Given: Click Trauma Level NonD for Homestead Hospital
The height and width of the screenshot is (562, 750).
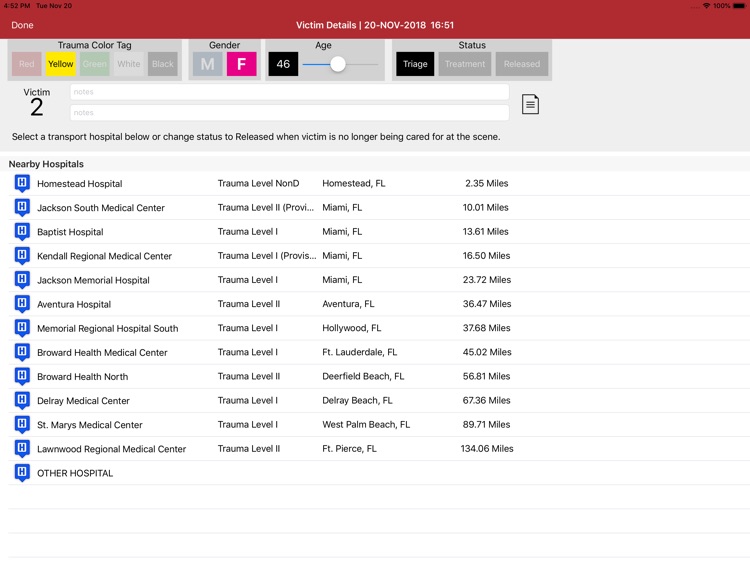Looking at the screenshot, I should 258,183.
